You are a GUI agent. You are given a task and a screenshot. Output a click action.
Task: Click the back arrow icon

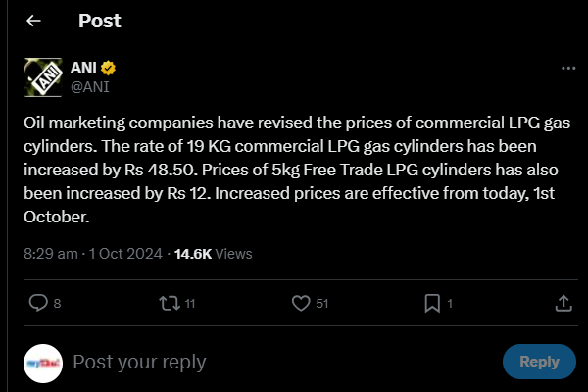point(33,21)
